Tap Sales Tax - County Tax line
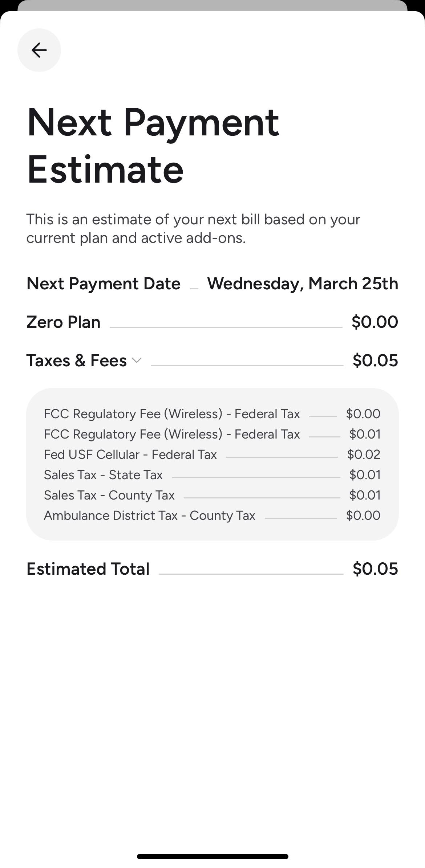This screenshot has height=868, width=425. point(109,495)
